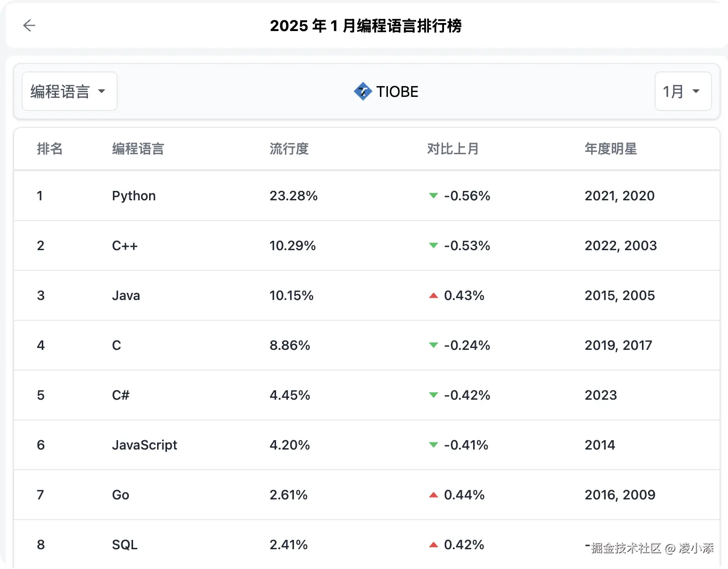
Task: Click the 排名 column header
Action: [49, 149]
